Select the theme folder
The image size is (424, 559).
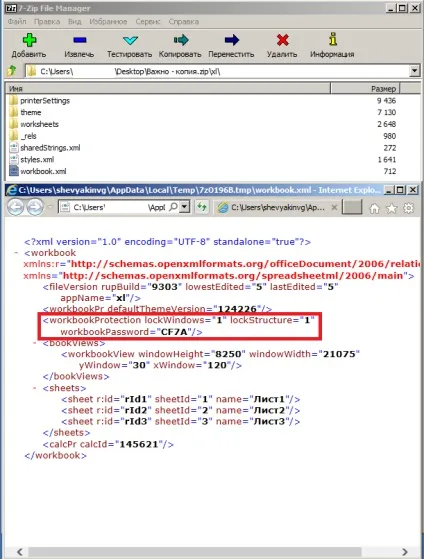[31, 112]
